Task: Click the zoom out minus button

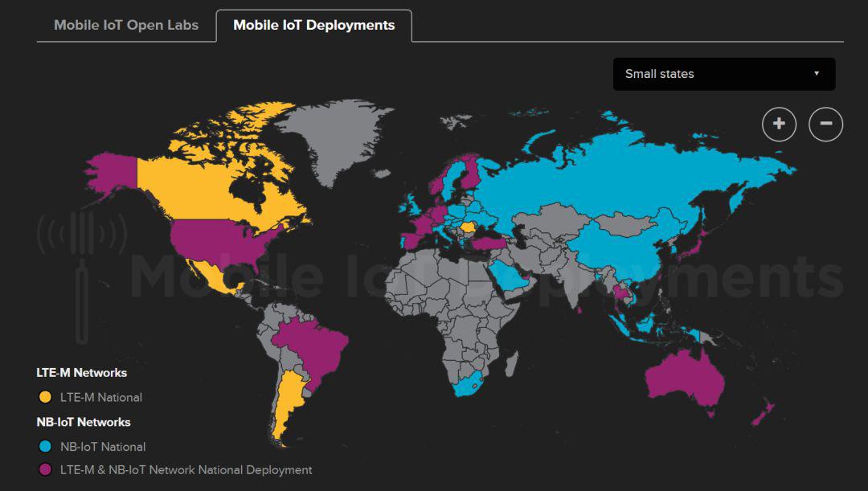Action: pos(825,124)
